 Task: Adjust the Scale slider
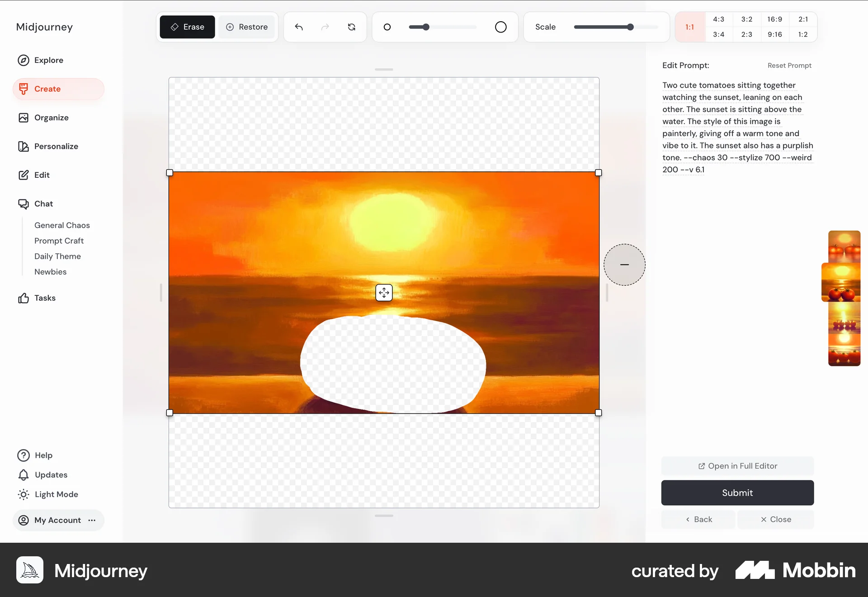630,27
